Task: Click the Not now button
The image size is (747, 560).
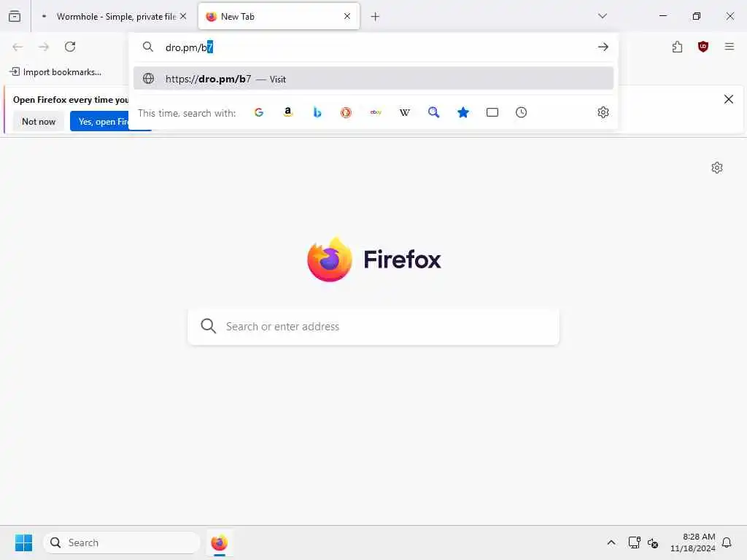Action: (x=39, y=122)
